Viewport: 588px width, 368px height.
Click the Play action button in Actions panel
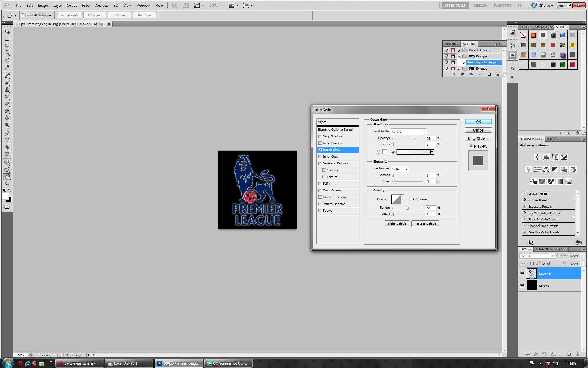(x=471, y=74)
